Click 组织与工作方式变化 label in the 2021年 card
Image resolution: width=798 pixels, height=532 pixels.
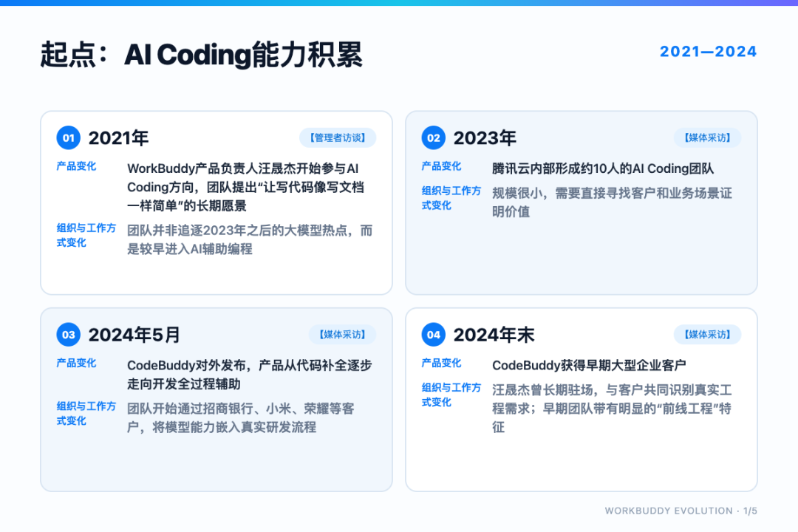tap(86, 235)
